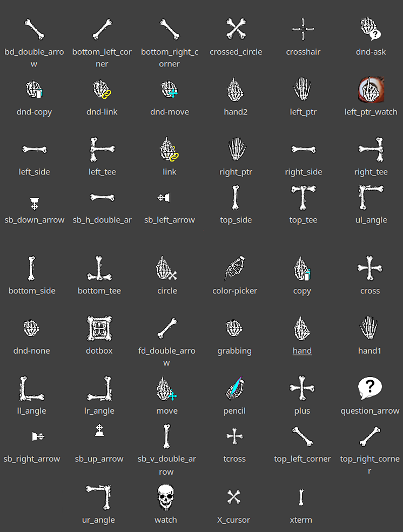Select the bottom_left_corner cursor icon
The width and height of the screenshot is (403, 532).
pyautogui.click(x=102, y=29)
